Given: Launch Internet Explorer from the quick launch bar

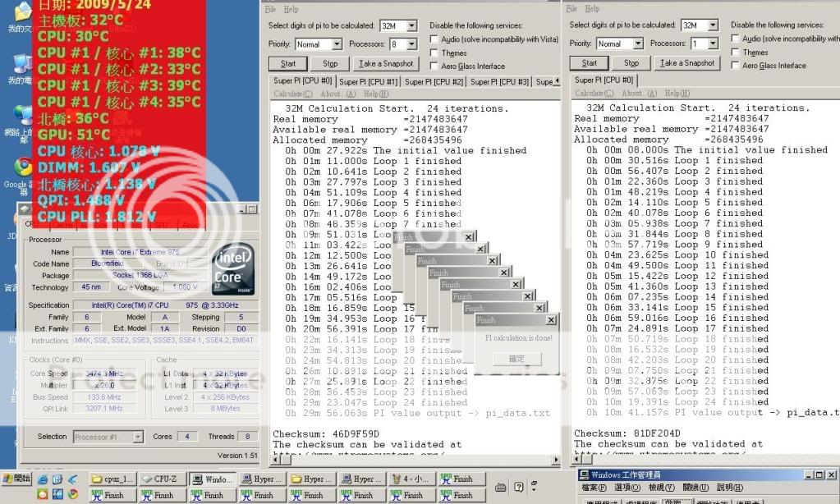Looking at the screenshot, I should click(x=43, y=479).
